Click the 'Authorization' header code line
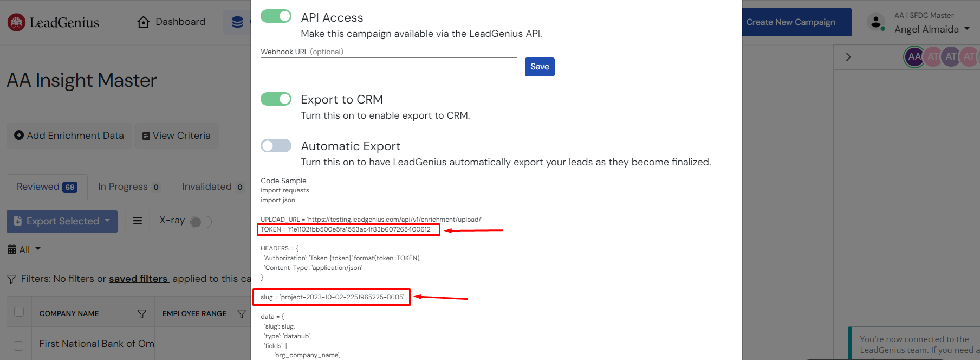 click(x=342, y=258)
